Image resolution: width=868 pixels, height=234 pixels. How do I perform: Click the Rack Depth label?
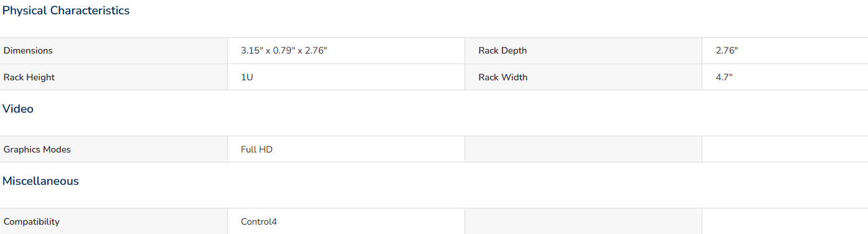click(502, 50)
